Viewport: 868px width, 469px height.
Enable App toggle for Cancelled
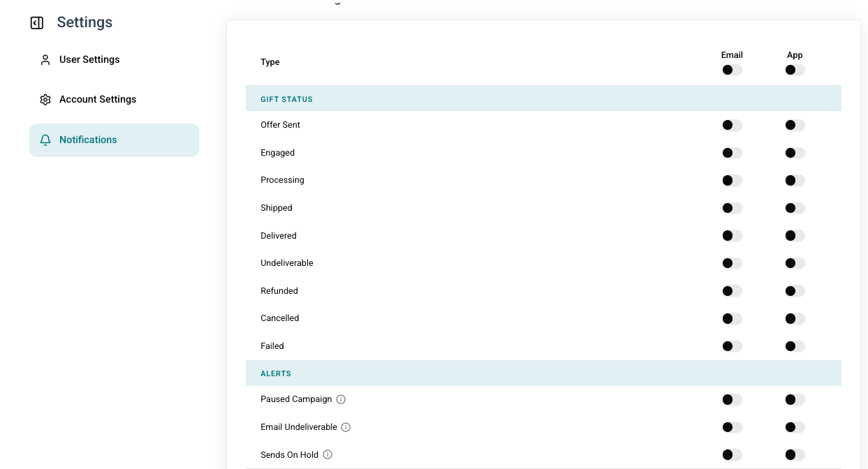795,318
